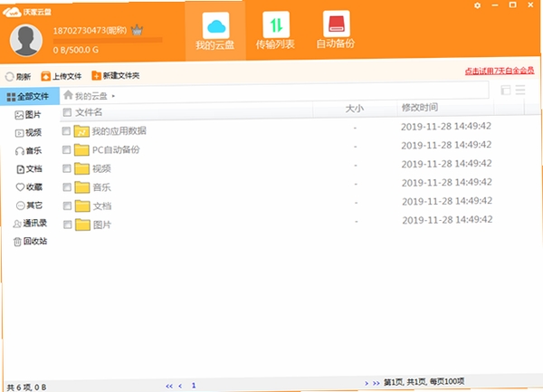Click 第1页, 共1页, 每页100项 pager text
The height and width of the screenshot is (392, 543).
[424, 382]
